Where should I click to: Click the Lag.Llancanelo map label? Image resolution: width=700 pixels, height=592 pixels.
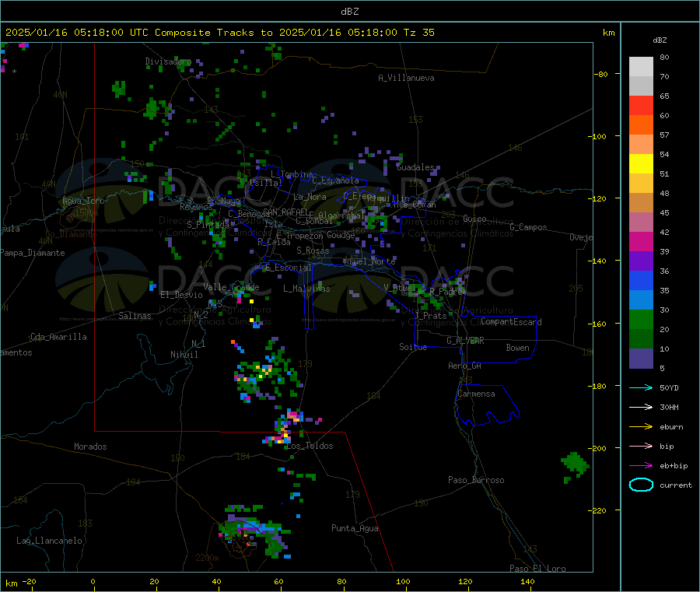tap(49, 541)
